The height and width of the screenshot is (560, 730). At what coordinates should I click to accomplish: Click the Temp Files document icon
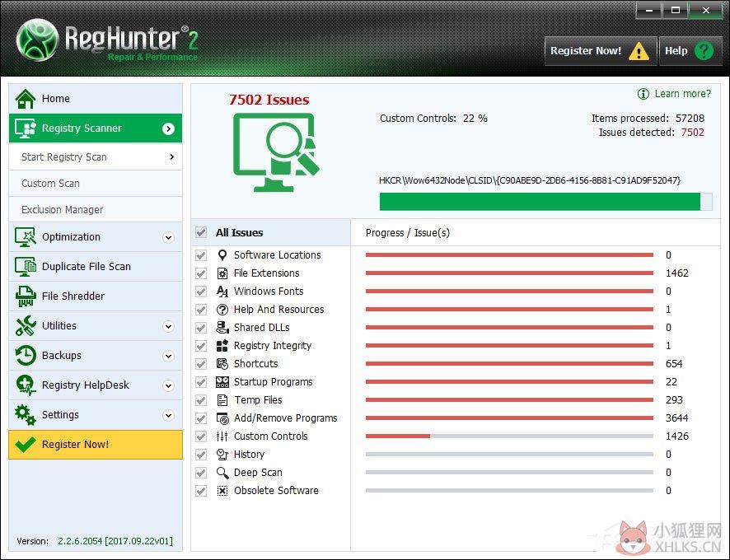click(222, 400)
